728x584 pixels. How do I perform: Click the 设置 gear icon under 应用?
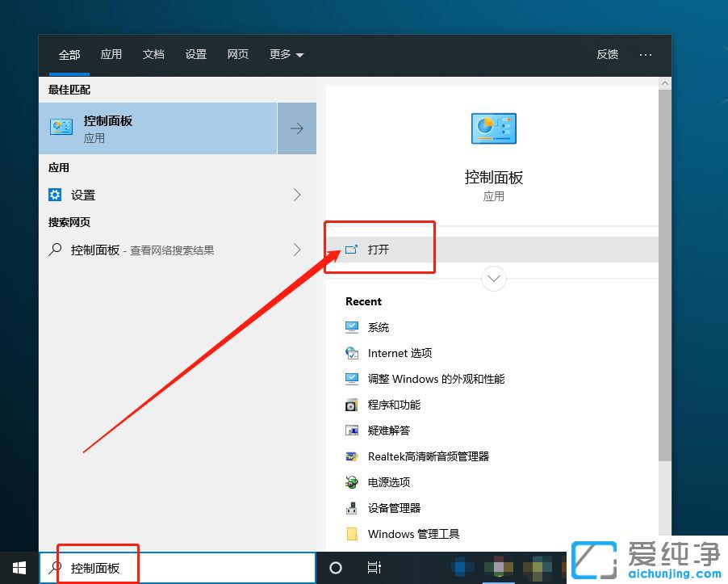click(x=55, y=195)
